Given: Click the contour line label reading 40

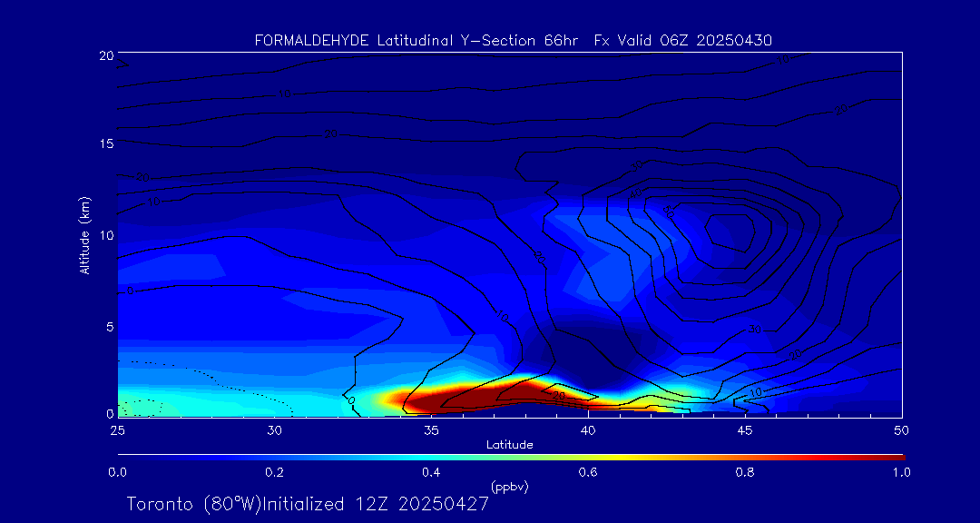Looking at the screenshot, I should [636, 194].
